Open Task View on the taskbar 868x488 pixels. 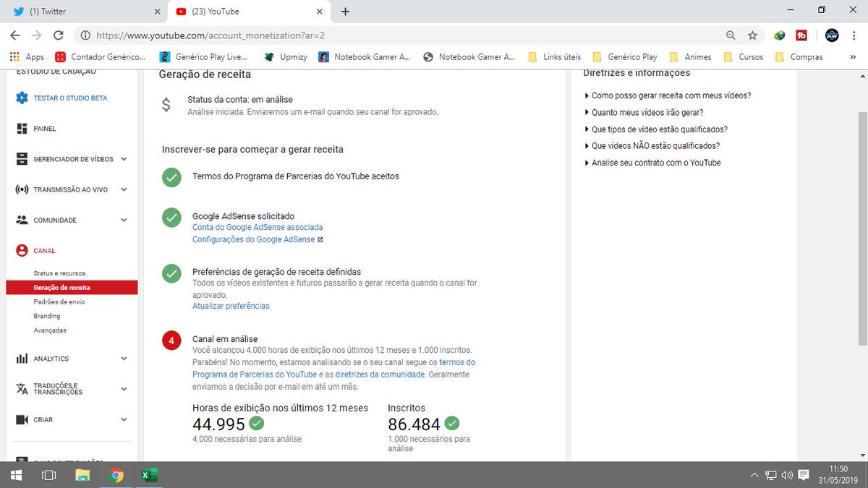(x=48, y=475)
